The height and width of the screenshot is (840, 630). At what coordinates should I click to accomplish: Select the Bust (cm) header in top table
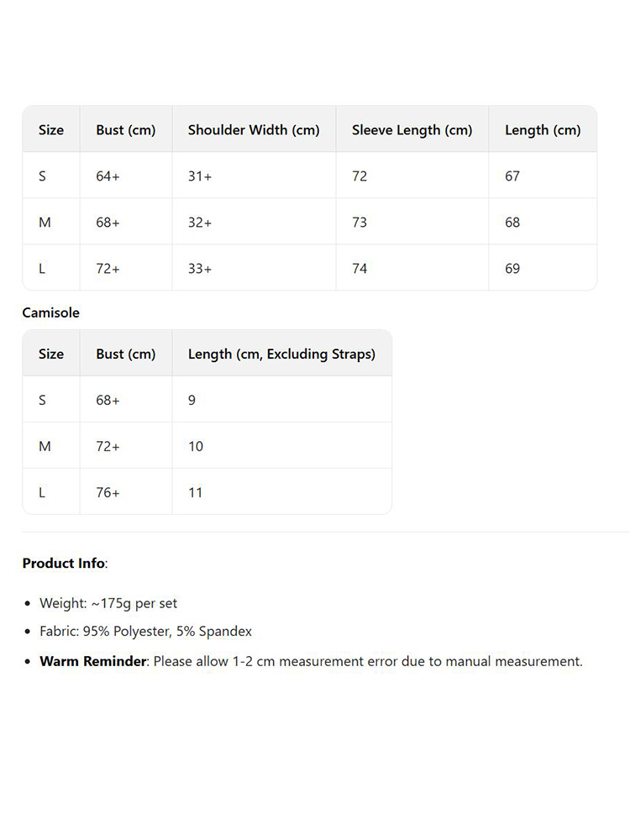tap(125, 130)
